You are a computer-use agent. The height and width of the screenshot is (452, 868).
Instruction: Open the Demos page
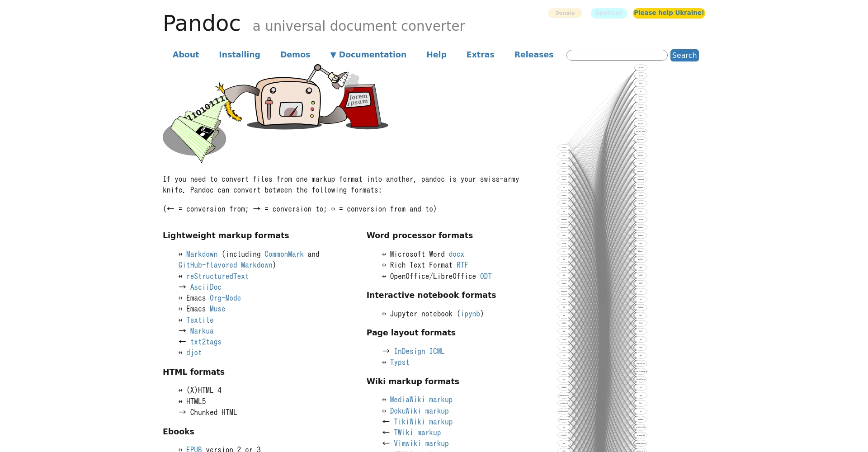coord(295,55)
